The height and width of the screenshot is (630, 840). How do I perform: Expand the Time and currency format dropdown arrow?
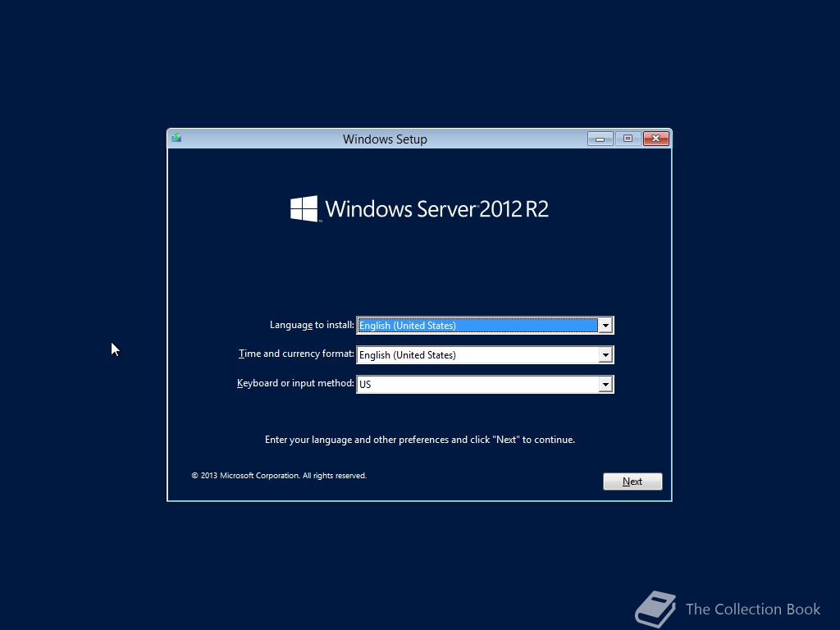(605, 354)
